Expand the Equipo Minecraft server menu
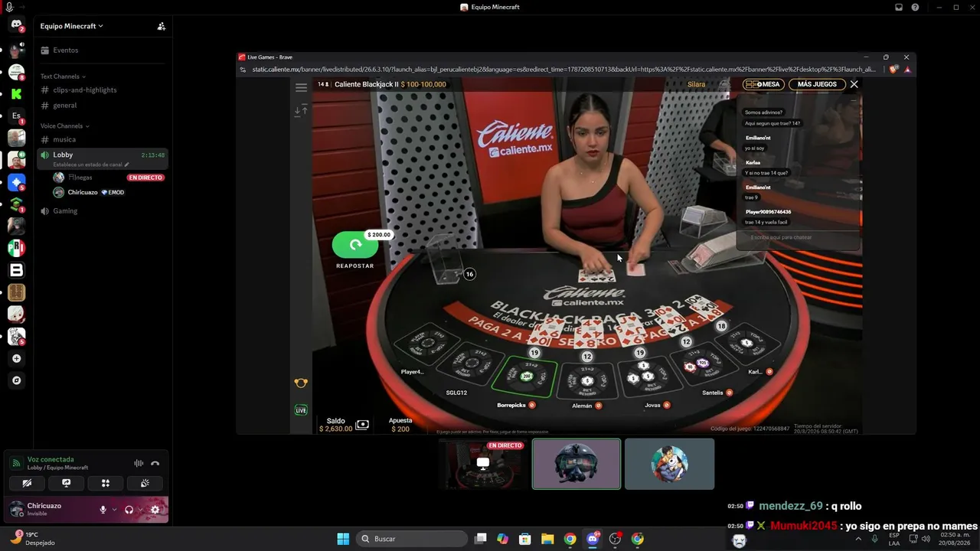The height and width of the screenshot is (551, 980). 72,26
